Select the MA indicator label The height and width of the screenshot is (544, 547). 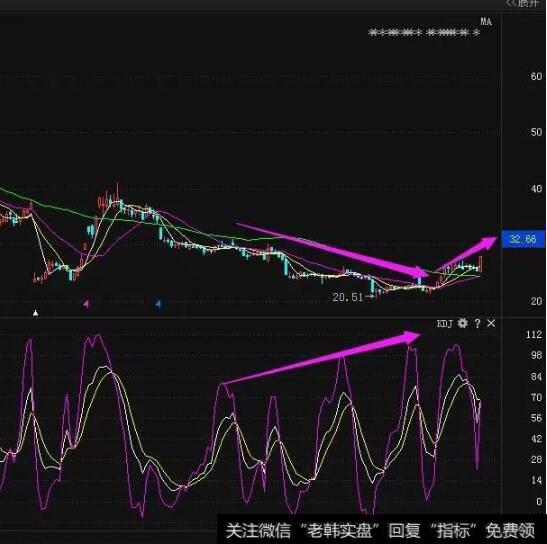pyautogui.click(x=486, y=22)
